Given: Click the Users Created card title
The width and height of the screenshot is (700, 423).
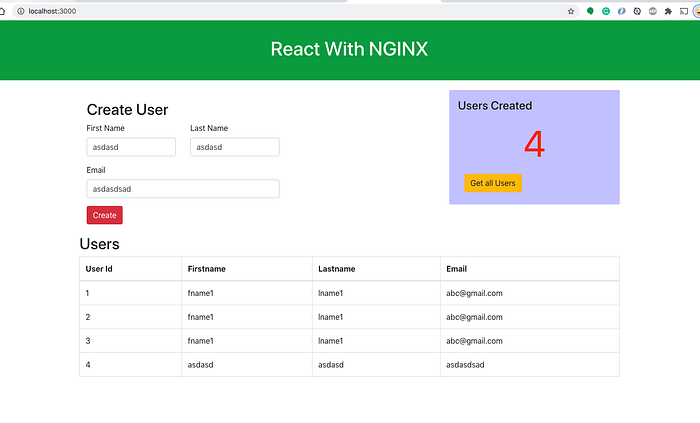Looking at the screenshot, I should [x=495, y=106].
